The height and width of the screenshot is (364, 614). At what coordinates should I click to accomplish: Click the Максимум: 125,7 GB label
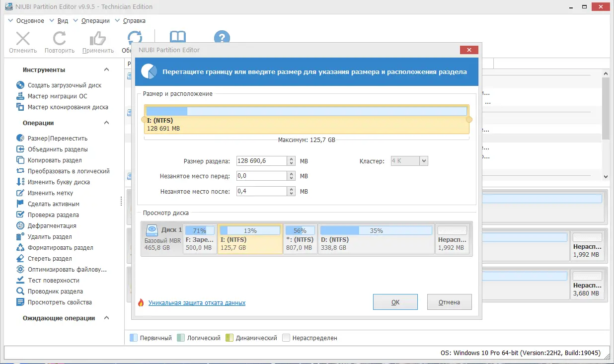307,141
